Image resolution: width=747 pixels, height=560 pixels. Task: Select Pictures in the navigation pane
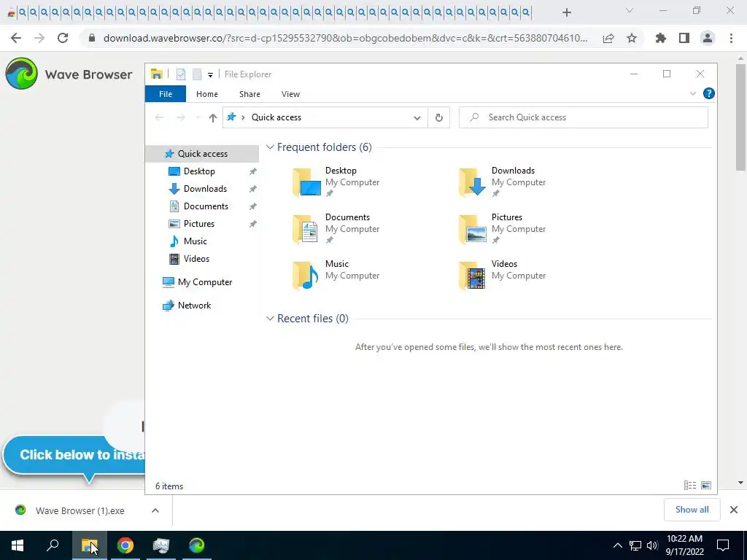pyautogui.click(x=198, y=224)
